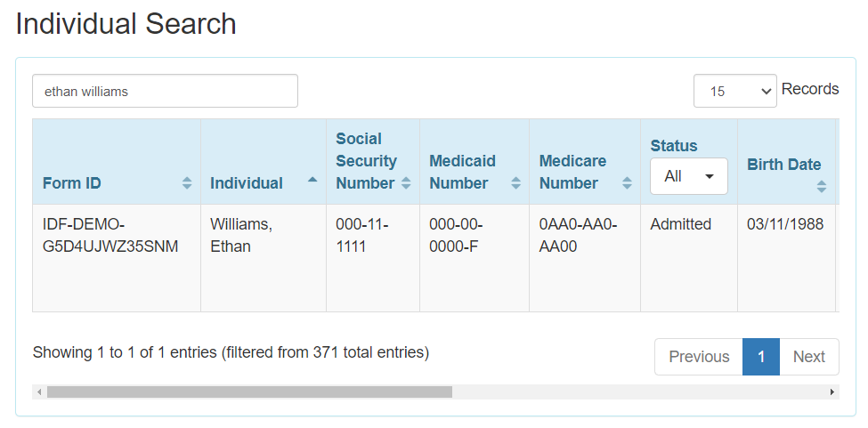Click the Birth Date 03/11/1988 cell
868x428 pixels.
click(x=784, y=225)
